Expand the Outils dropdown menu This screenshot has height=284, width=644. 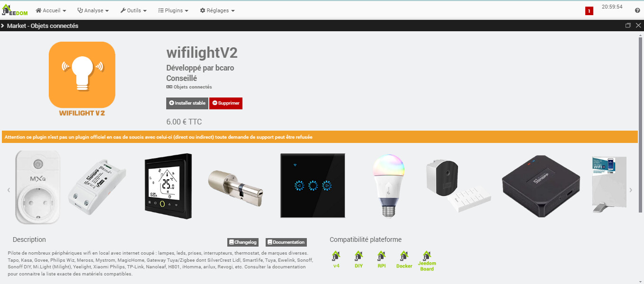coord(134,10)
